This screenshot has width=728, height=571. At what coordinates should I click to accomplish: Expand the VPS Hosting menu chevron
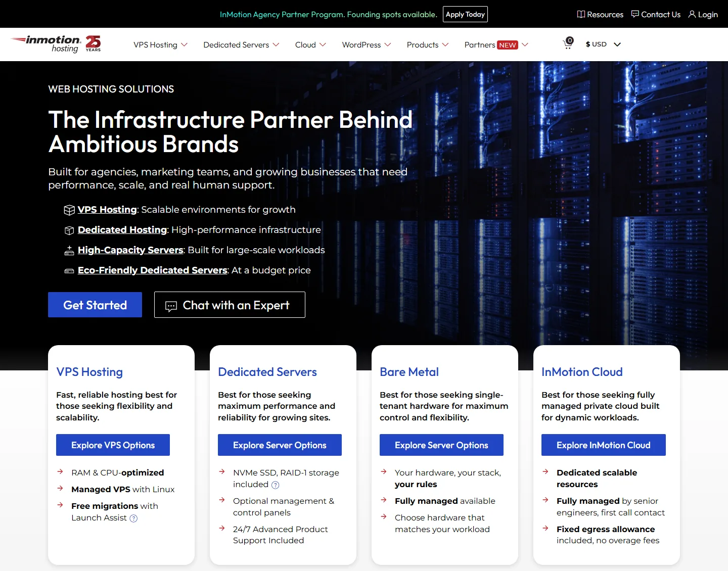coord(184,44)
